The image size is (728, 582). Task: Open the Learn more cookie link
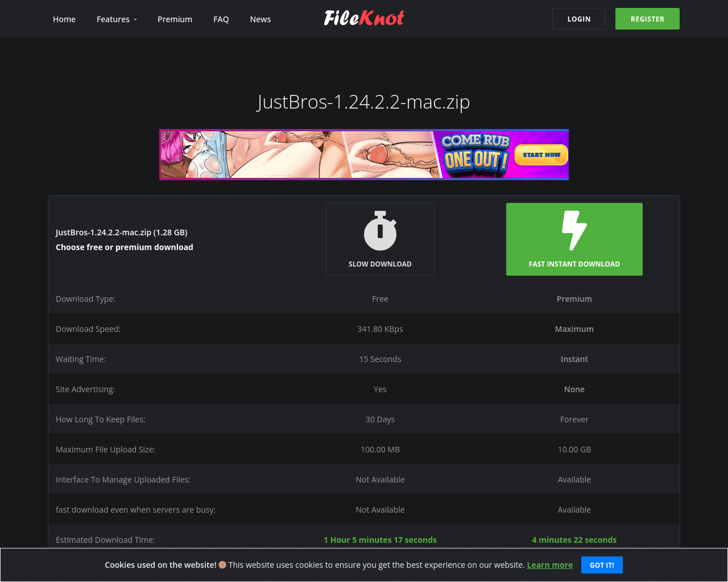coord(550,565)
